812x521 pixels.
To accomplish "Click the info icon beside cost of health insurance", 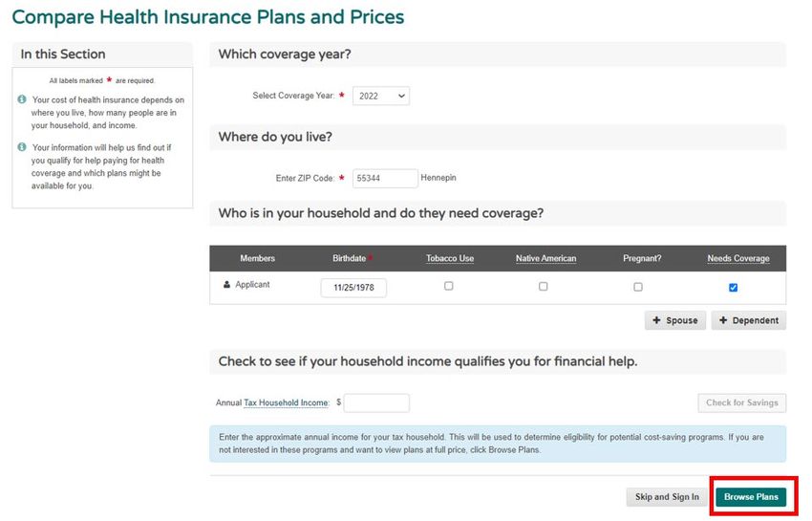I will [x=22, y=99].
